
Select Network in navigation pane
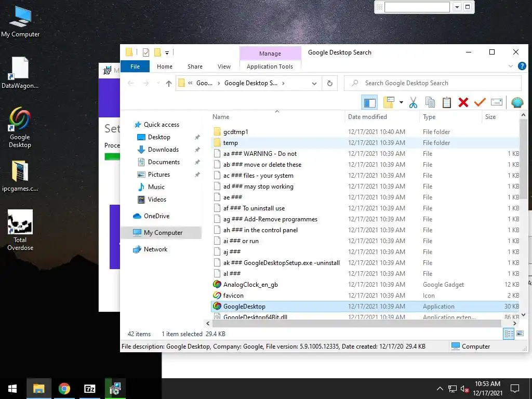tap(155, 249)
